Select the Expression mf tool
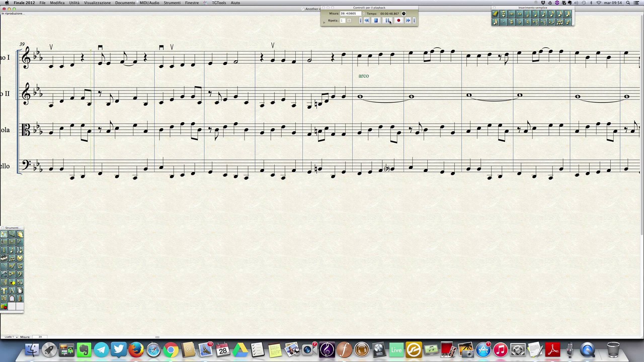Image resolution: width=644 pixels, height=362 pixels. (12, 266)
